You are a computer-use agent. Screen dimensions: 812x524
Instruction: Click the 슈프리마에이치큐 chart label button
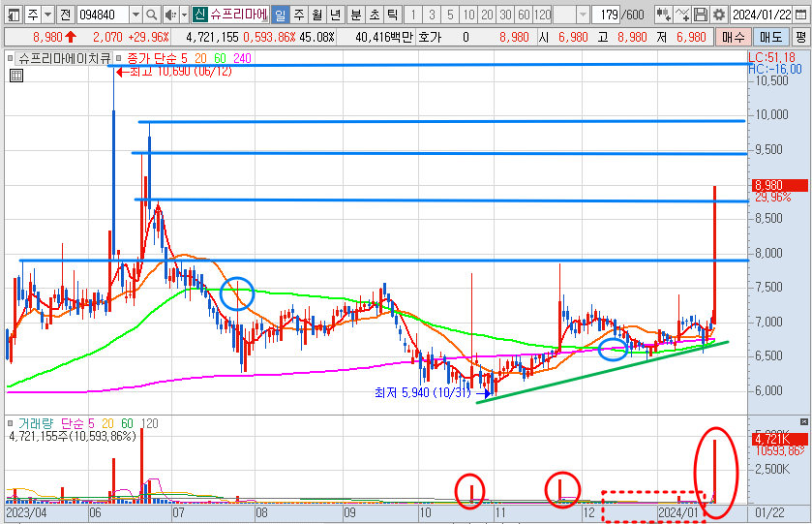point(64,58)
